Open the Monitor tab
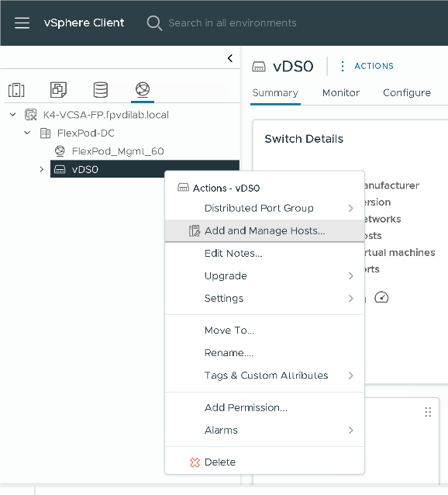 (341, 93)
